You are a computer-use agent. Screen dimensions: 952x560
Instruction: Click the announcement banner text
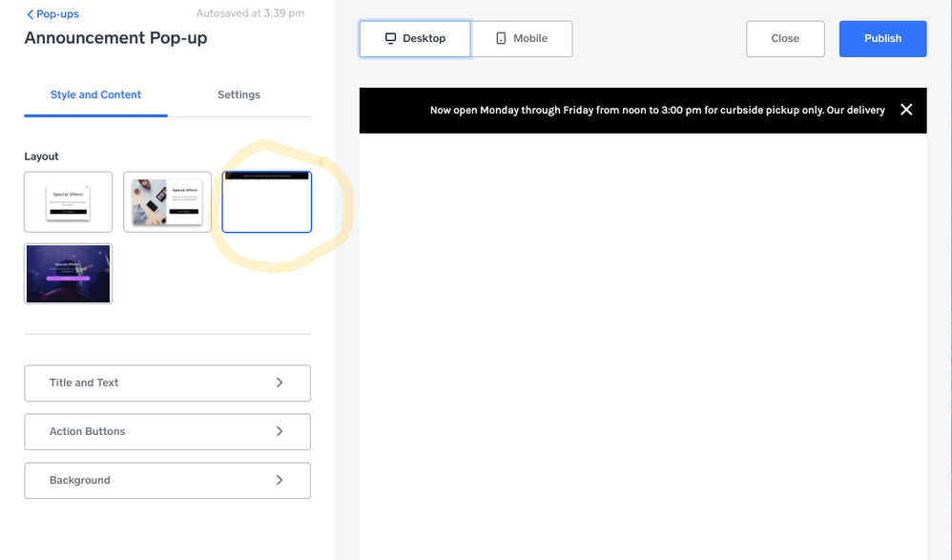[656, 110]
